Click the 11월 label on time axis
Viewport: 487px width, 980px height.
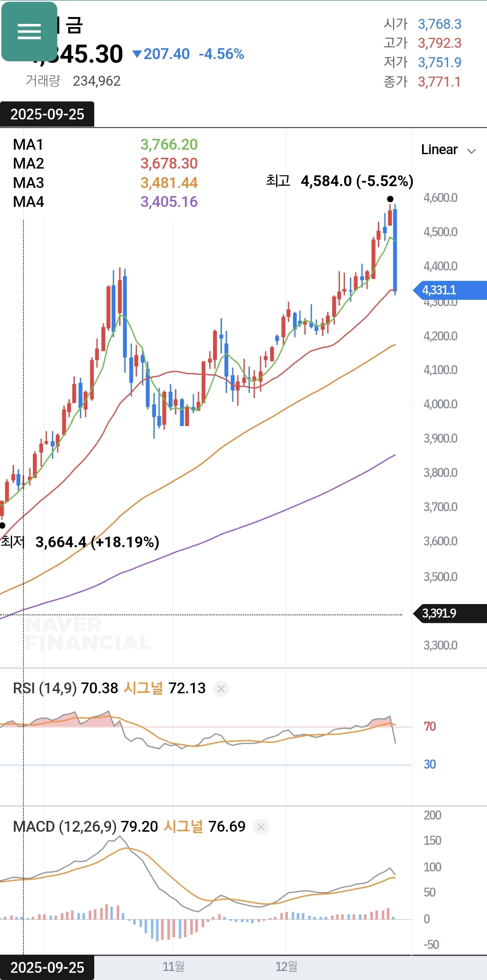pyautogui.click(x=174, y=966)
